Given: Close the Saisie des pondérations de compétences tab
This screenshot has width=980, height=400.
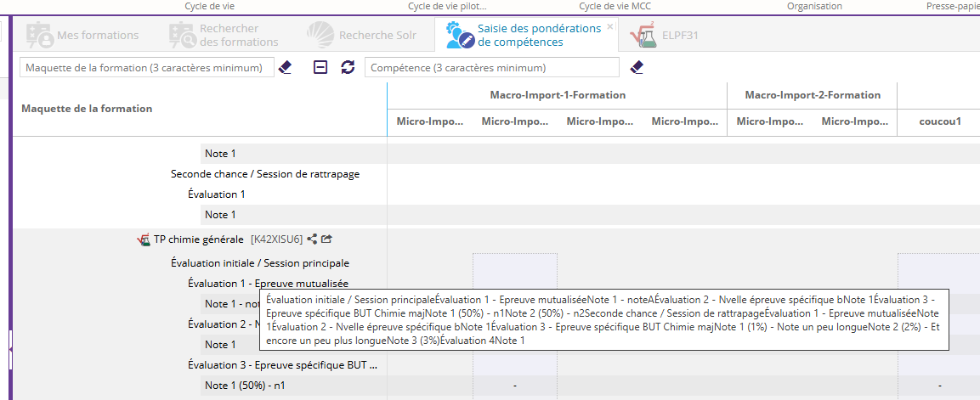Looking at the screenshot, I should 609,26.
